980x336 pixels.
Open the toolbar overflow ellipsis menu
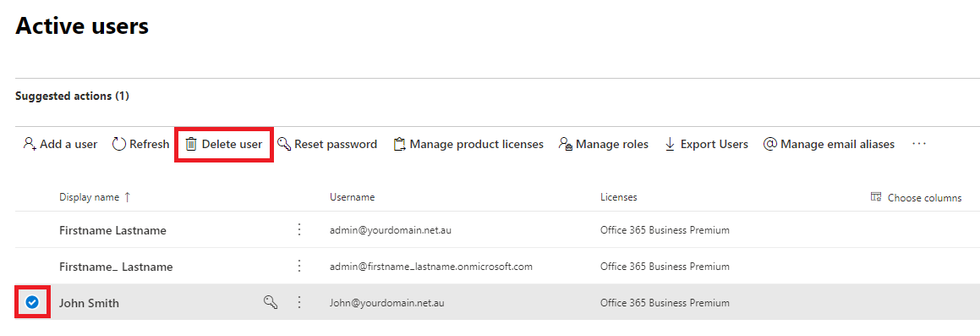pos(918,144)
